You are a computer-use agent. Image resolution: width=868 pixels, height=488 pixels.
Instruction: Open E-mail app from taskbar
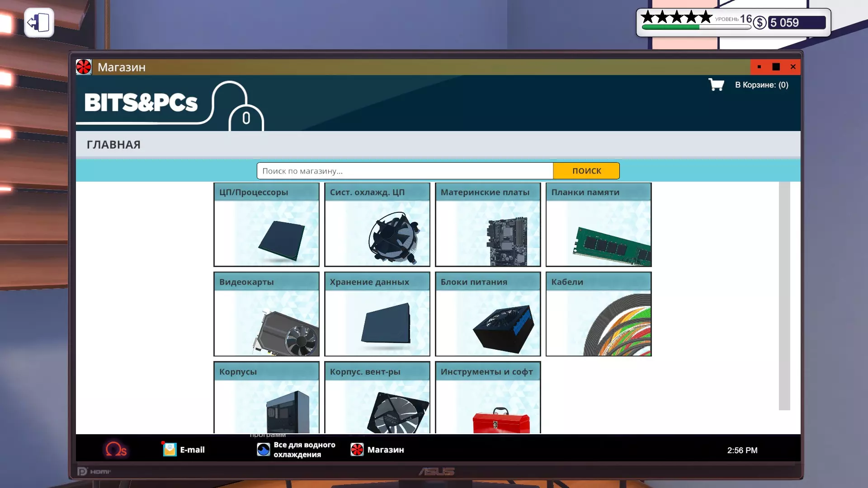pyautogui.click(x=170, y=450)
